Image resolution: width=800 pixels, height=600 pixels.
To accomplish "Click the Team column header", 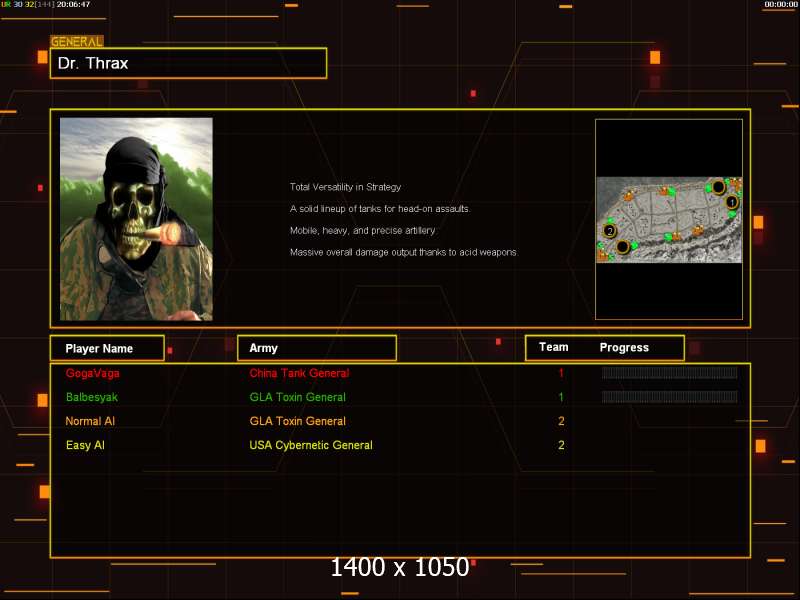I will 553,347.
